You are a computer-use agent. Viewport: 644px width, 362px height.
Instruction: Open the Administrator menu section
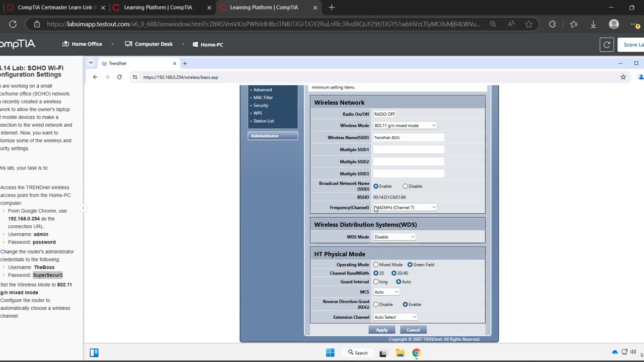pyautogui.click(x=273, y=136)
